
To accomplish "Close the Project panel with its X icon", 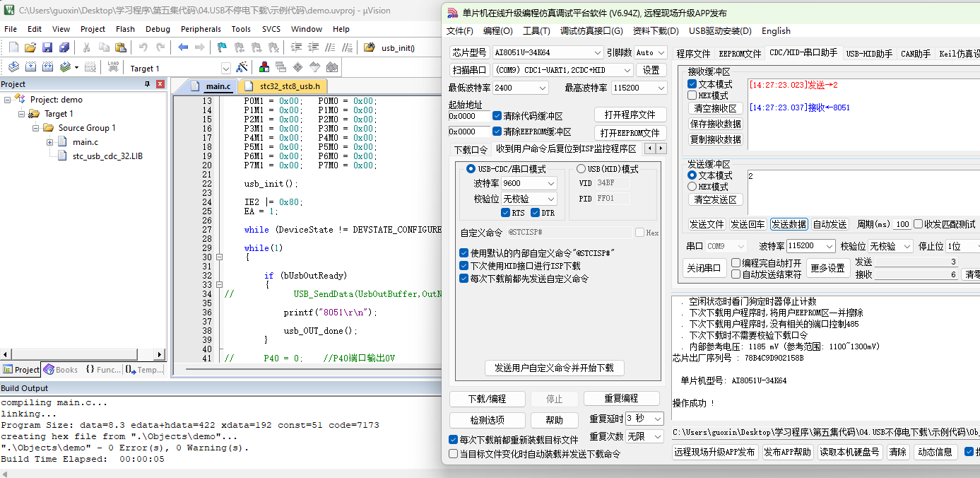I will [x=160, y=84].
